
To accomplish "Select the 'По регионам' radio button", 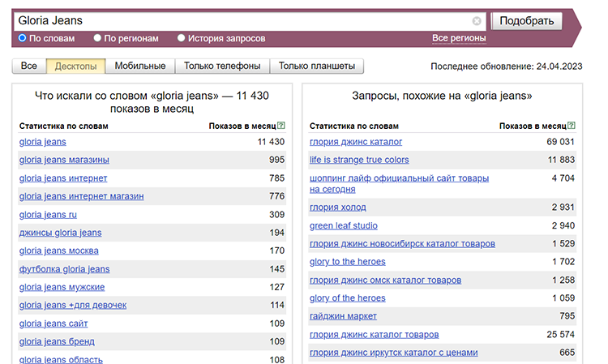I will pyautogui.click(x=97, y=38).
